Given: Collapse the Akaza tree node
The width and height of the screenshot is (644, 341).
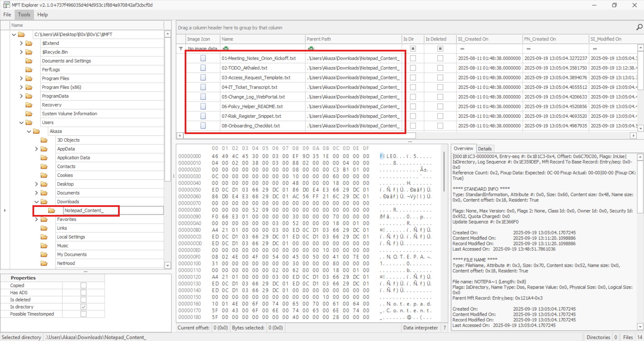Looking at the screenshot, I should click(29, 131).
